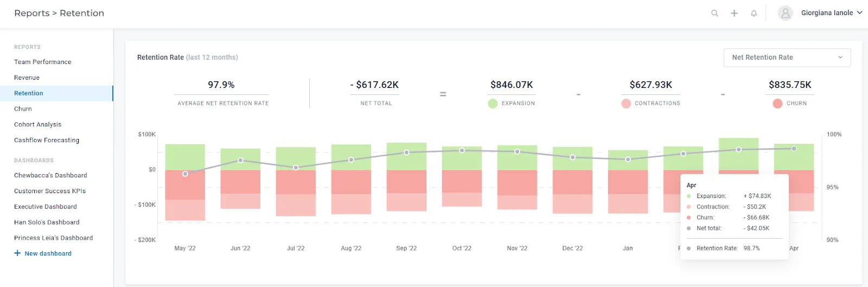Click the $627.93K contractions value
The image size is (868, 287).
point(651,85)
